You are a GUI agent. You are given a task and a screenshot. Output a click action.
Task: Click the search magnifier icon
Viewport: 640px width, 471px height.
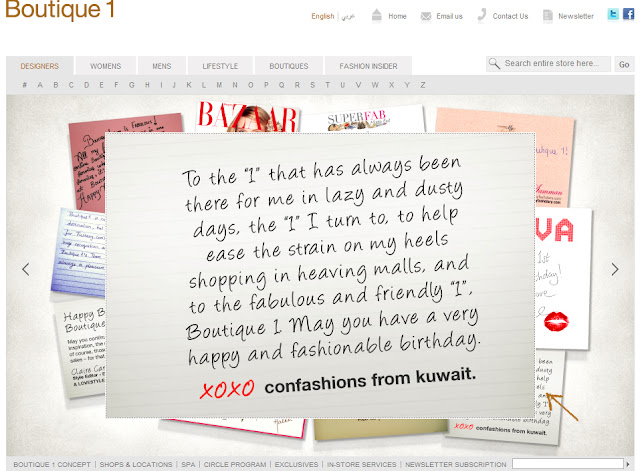pyautogui.click(x=494, y=64)
